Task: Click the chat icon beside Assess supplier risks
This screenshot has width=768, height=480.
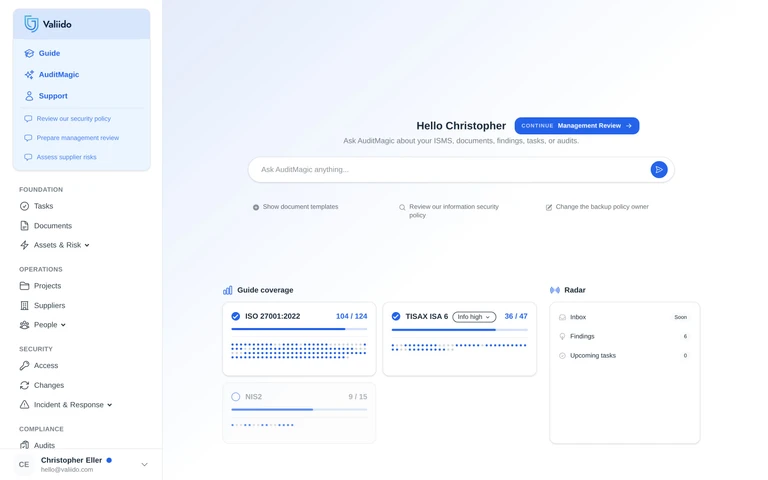Action: (28, 157)
